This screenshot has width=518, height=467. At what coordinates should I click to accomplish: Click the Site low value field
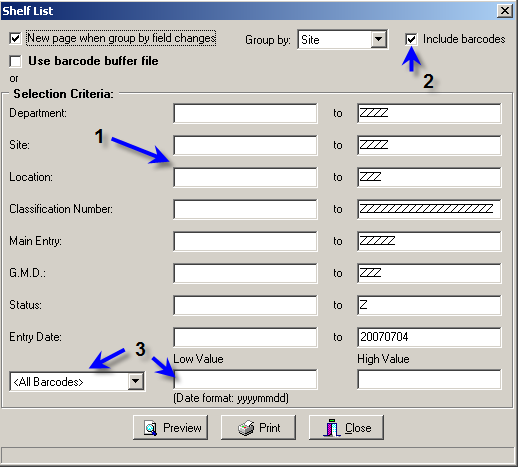tap(245, 145)
